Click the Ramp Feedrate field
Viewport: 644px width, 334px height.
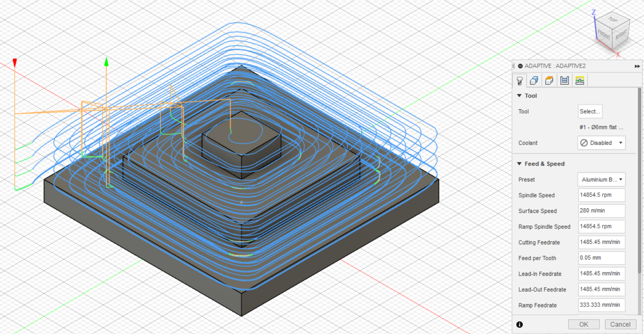[x=601, y=305]
